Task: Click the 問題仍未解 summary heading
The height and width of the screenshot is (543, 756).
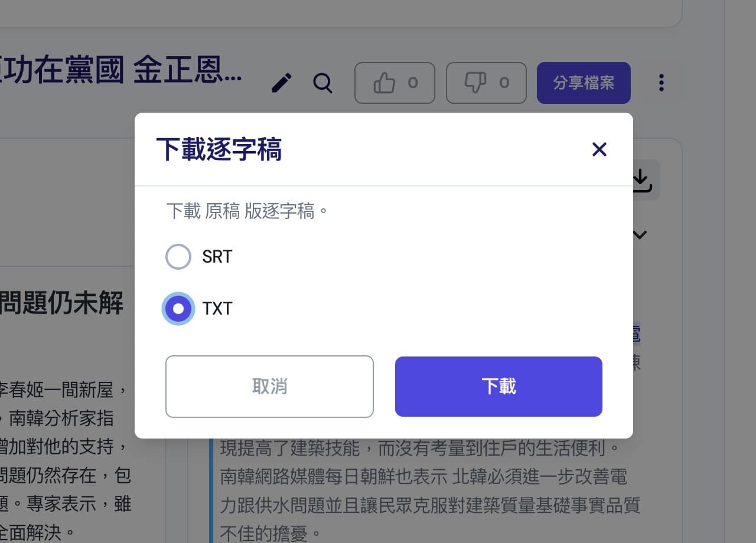Action: click(61, 303)
